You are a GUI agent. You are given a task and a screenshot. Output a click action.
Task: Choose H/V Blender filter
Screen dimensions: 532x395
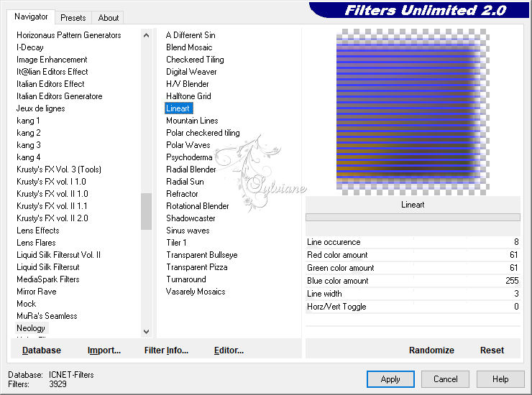pos(188,84)
